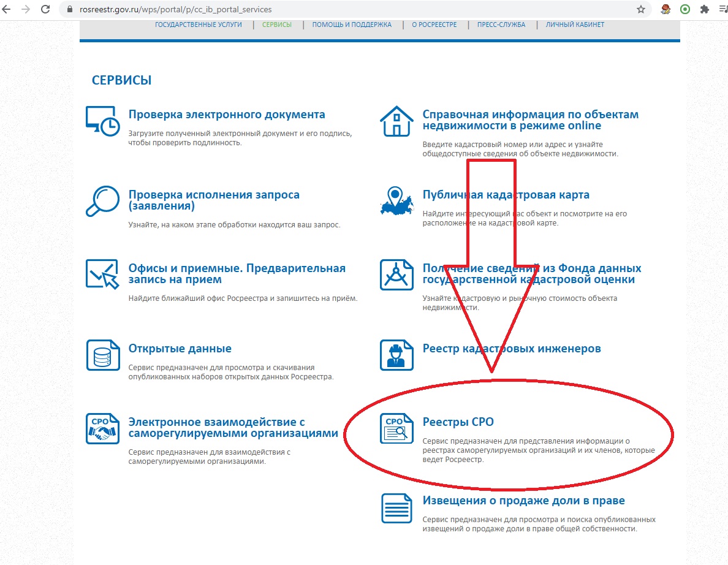Open Электронное взаимодействие с саморегулируемыми организациями
The height and width of the screenshot is (565, 728).
[x=233, y=428]
